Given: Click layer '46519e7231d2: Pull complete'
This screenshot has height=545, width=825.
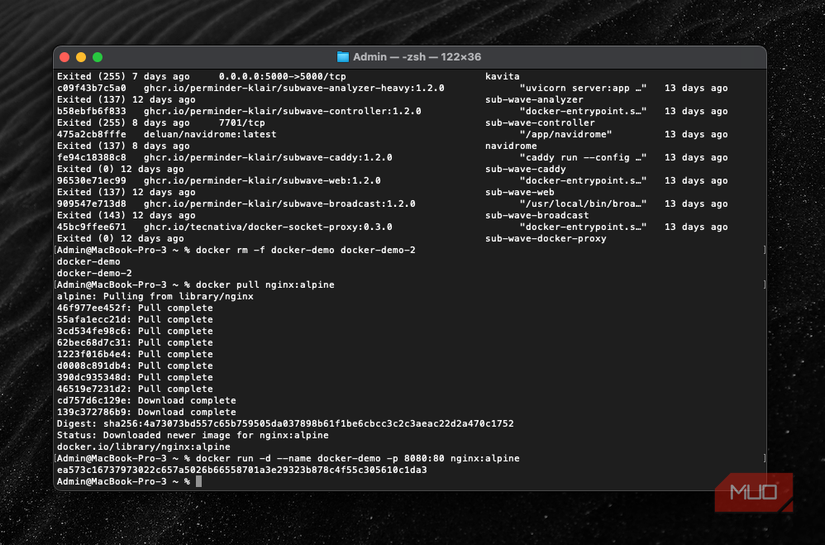Looking at the screenshot, I should 135,389.
